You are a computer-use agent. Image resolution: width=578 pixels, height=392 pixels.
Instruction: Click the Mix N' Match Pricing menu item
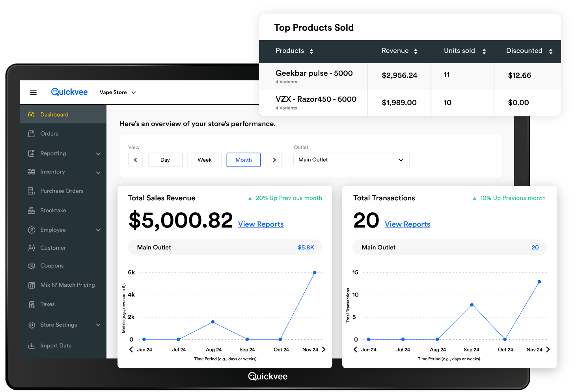point(67,285)
